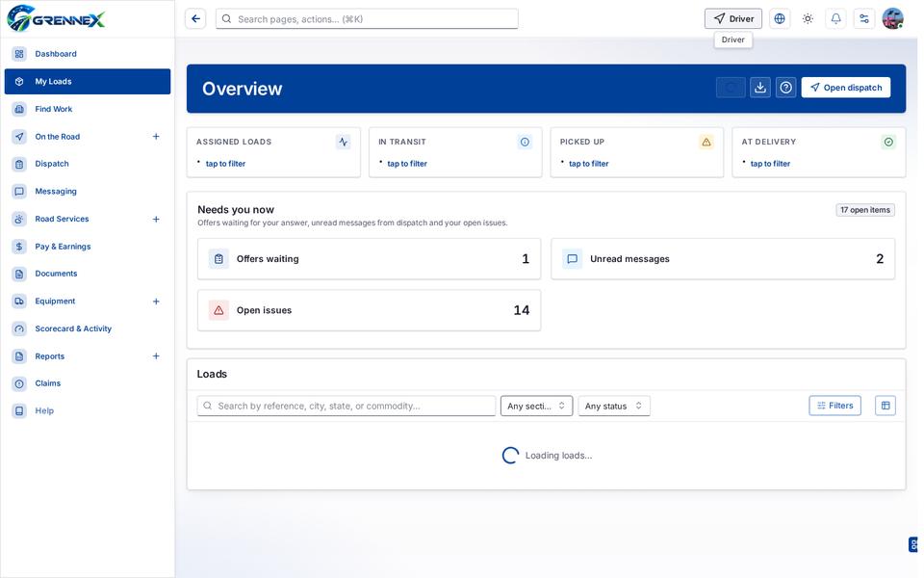Screen dimensions: 924x578
Task: Click the Driver role button
Action: (733, 19)
